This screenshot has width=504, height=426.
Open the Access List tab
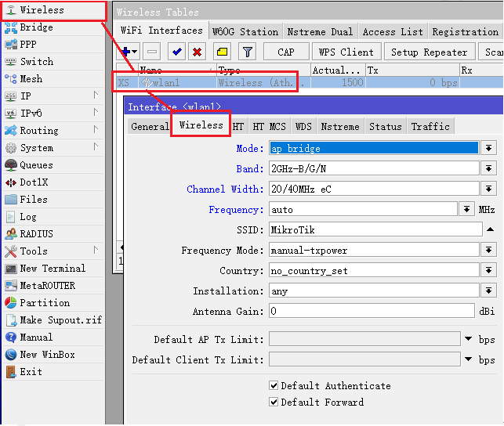[393, 31]
